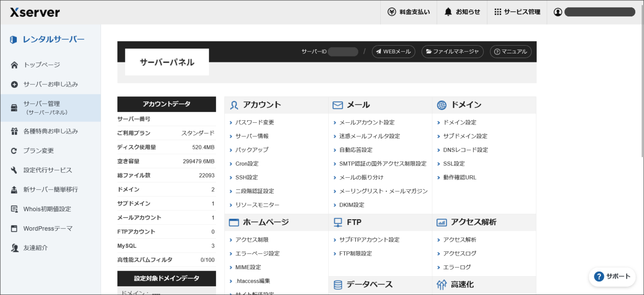Open メールアカウント設定 link
This screenshot has width=644, height=295.
[x=366, y=122]
